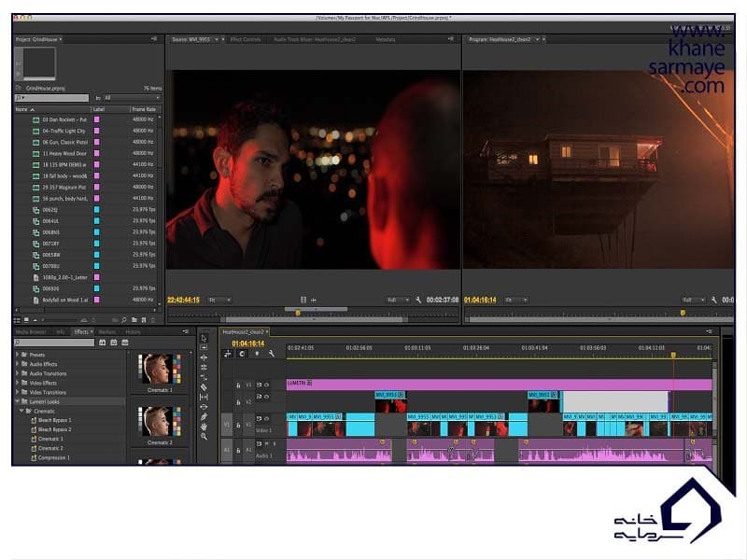Toggle lock on Audio 1 track

click(238, 450)
